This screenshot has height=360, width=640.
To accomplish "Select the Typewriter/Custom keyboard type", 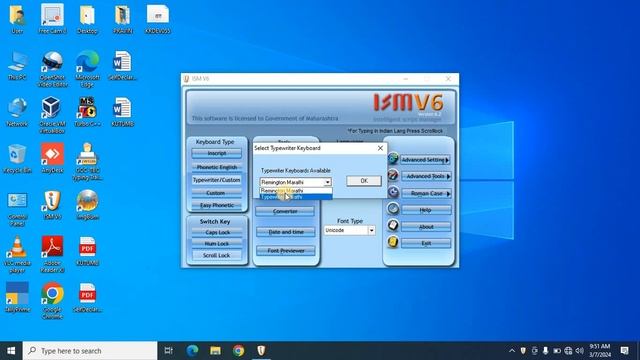I will click(217, 180).
